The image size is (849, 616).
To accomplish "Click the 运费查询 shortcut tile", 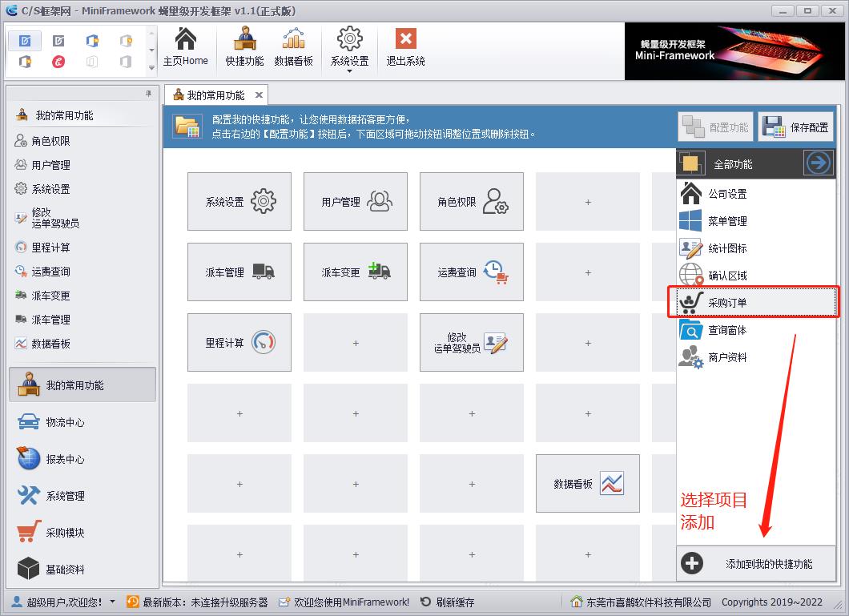I will tap(471, 272).
